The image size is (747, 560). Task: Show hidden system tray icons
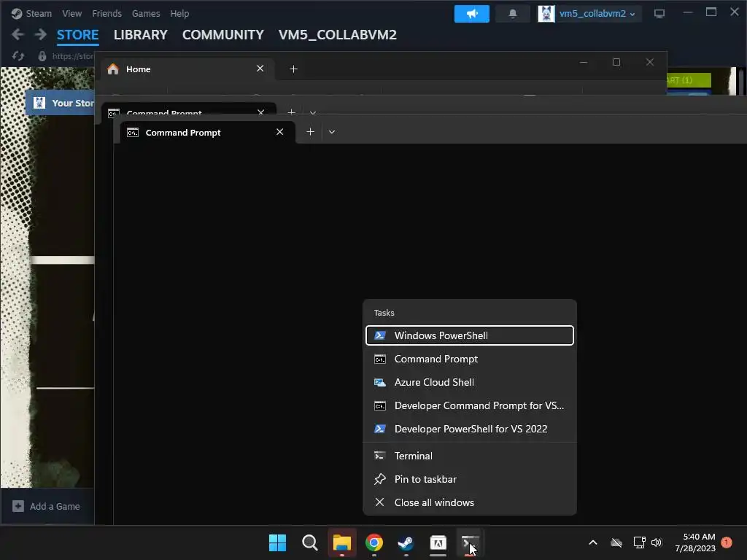tap(592, 542)
